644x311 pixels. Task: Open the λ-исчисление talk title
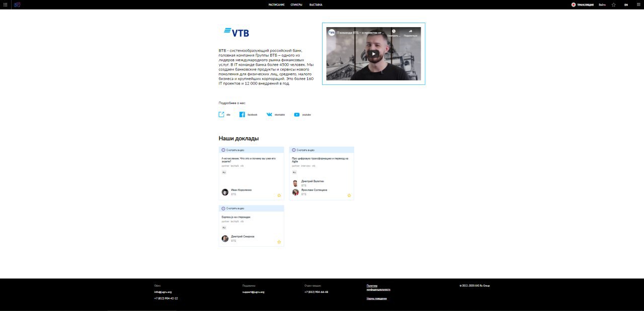[x=249, y=160]
